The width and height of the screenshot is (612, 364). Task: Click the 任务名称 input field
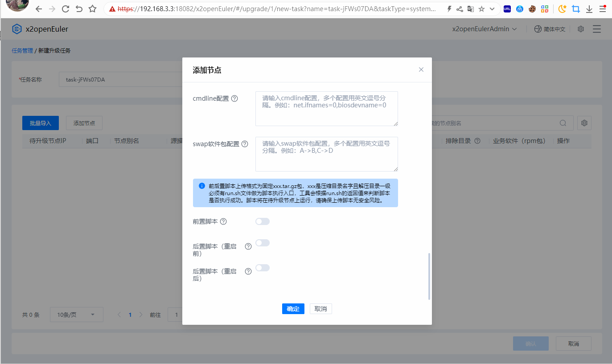coord(120,80)
